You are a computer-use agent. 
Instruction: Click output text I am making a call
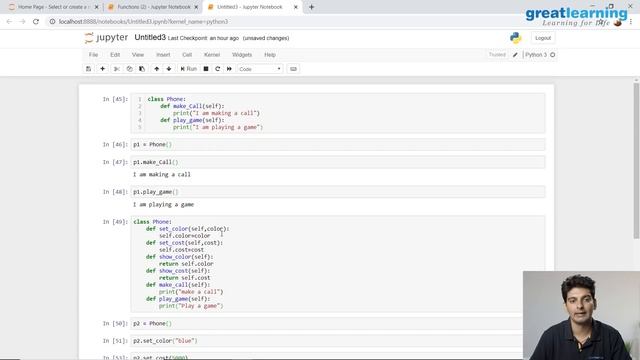pyautogui.click(x=162, y=174)
